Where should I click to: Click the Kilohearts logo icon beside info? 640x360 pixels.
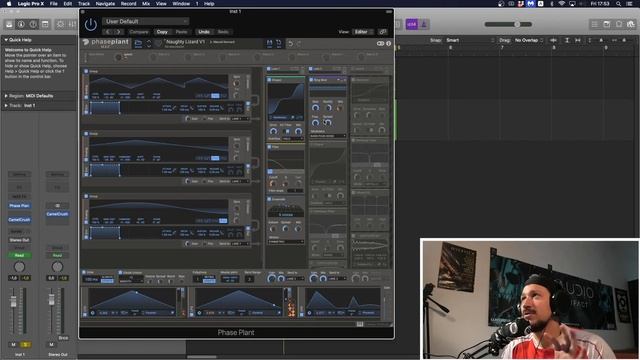click(380, 43)
